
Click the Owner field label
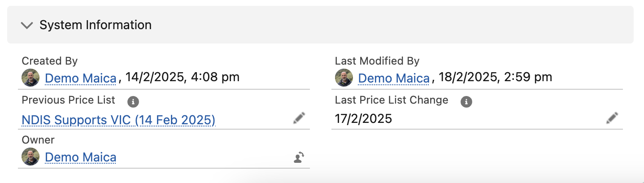pyautogui.click(x=38, y=140)
